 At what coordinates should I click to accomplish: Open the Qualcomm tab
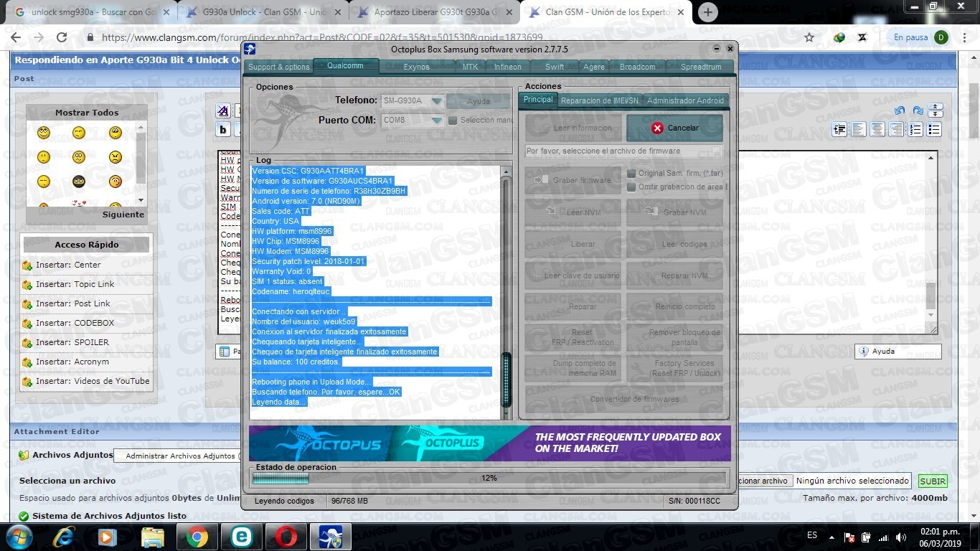click(x=346, y=66)
